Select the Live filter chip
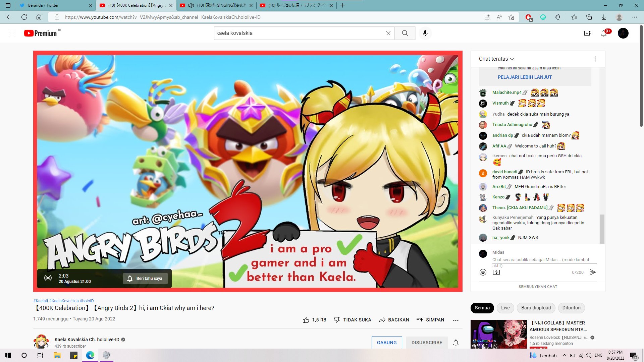This screenshot has height=362, width=644. click(505, 308)
